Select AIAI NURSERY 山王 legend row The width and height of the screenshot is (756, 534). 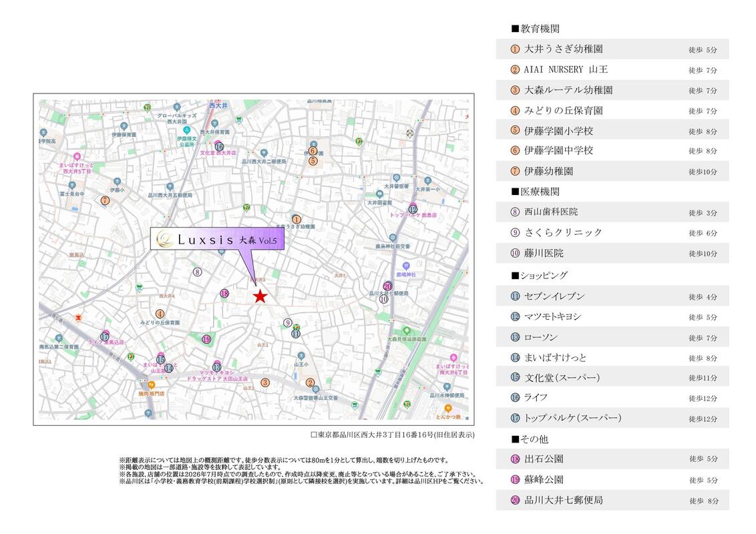click(x=612, y=70)
